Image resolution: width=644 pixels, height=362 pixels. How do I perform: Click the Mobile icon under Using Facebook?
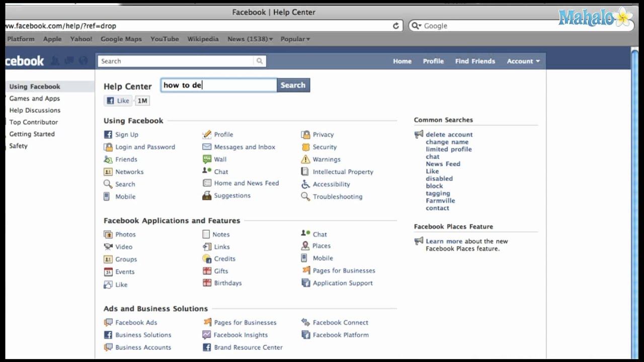click(107, 197)
